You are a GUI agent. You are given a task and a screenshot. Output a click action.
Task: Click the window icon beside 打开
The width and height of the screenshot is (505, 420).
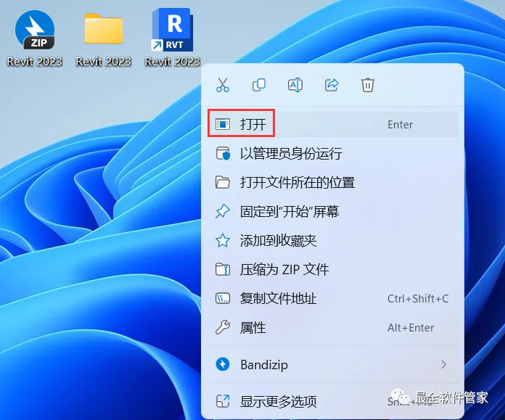[223, 124]
